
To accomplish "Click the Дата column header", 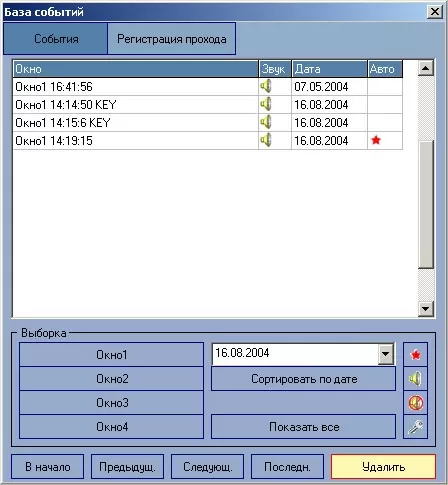I will (x=329, y=69).
